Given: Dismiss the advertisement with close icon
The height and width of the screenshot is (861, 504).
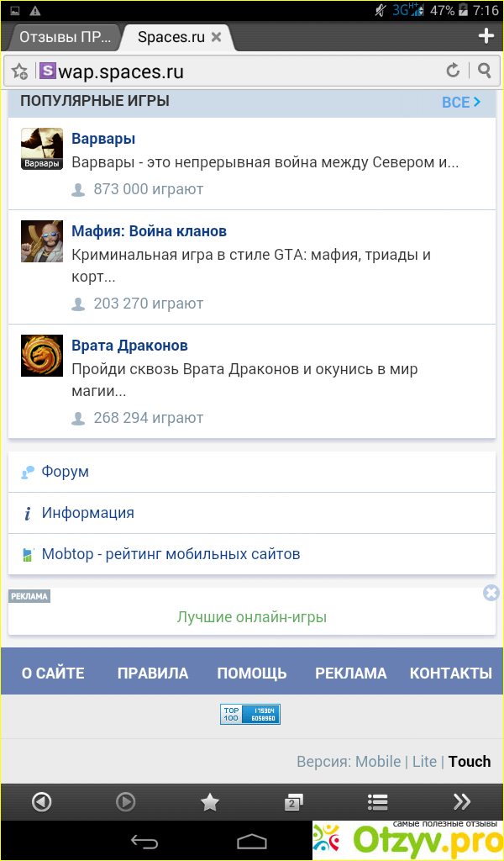Looking at the screenshot, I should coord(491,593).
